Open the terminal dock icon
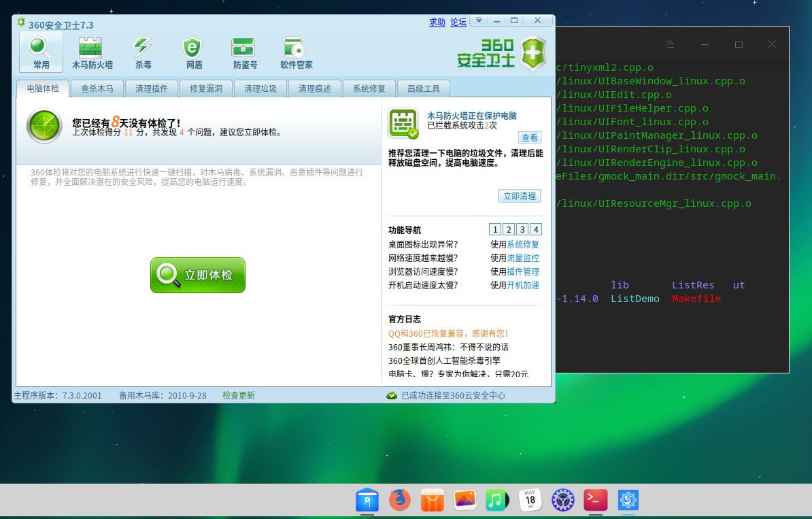The height and width of the screenshot is (519, 812). click(596, 500)
